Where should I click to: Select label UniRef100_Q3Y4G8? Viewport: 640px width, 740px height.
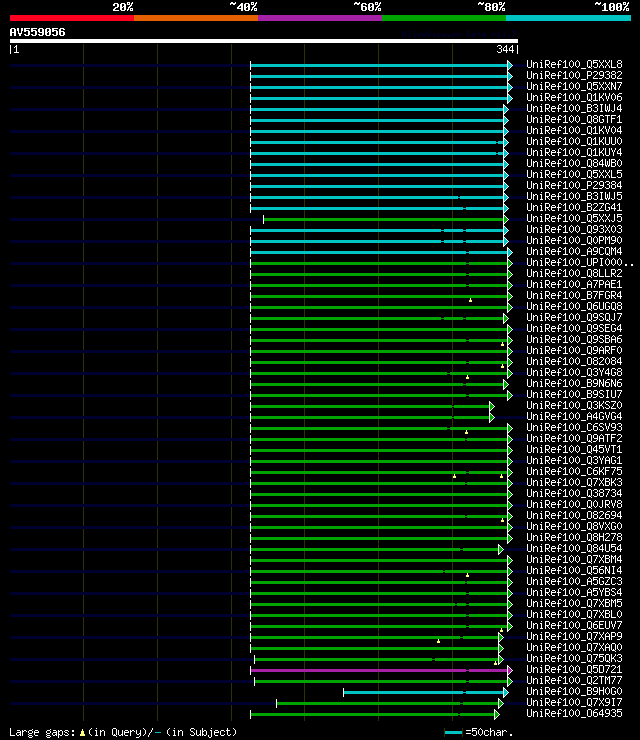point(574,372)
